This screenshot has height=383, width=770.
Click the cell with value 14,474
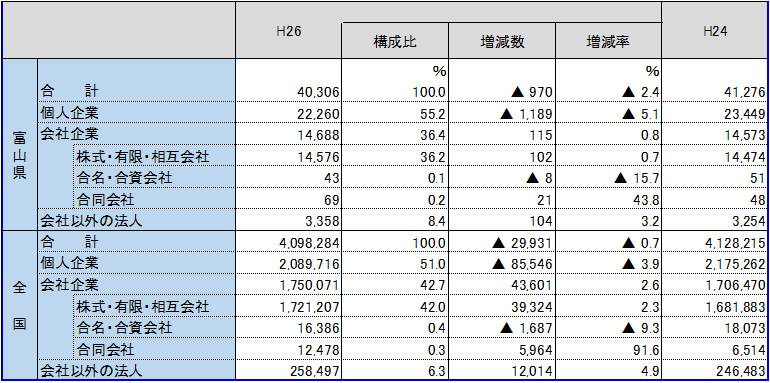tap(715, 156)
